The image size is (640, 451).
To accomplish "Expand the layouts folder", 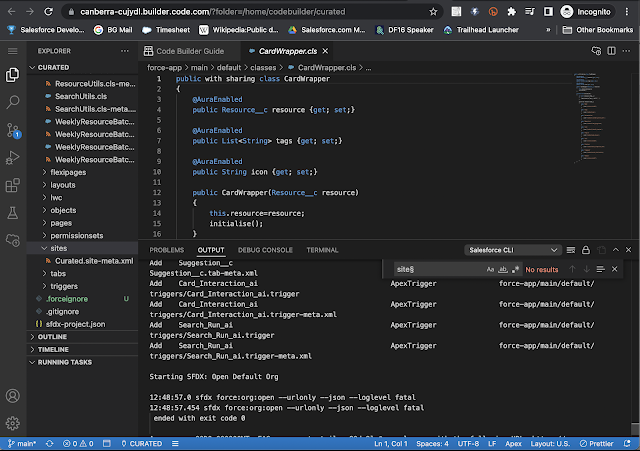I will (63, 185).
